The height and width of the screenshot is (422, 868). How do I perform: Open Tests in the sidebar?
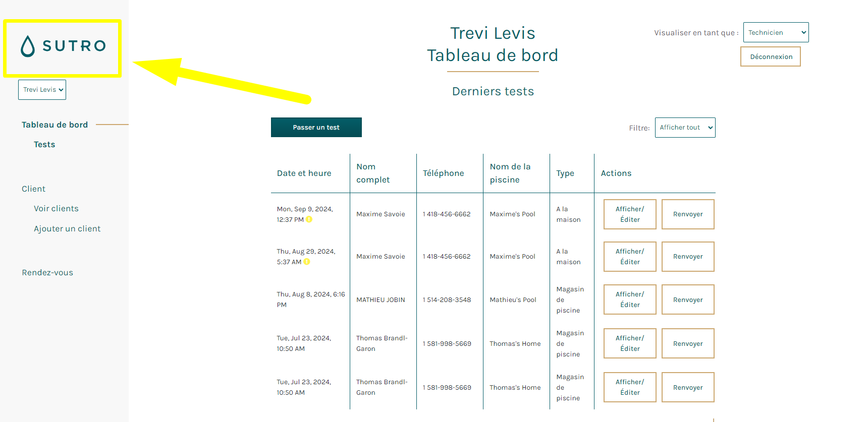tap(44, 145)
